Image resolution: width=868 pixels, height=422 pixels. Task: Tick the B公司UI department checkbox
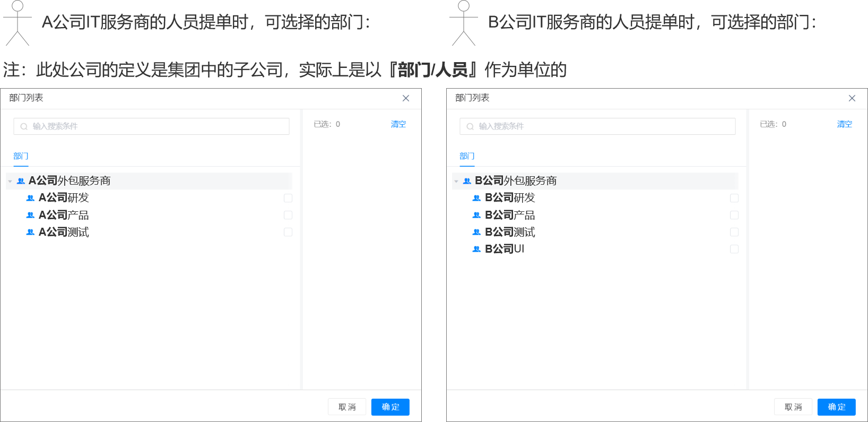pyautogui.click(x=734, y=249)
